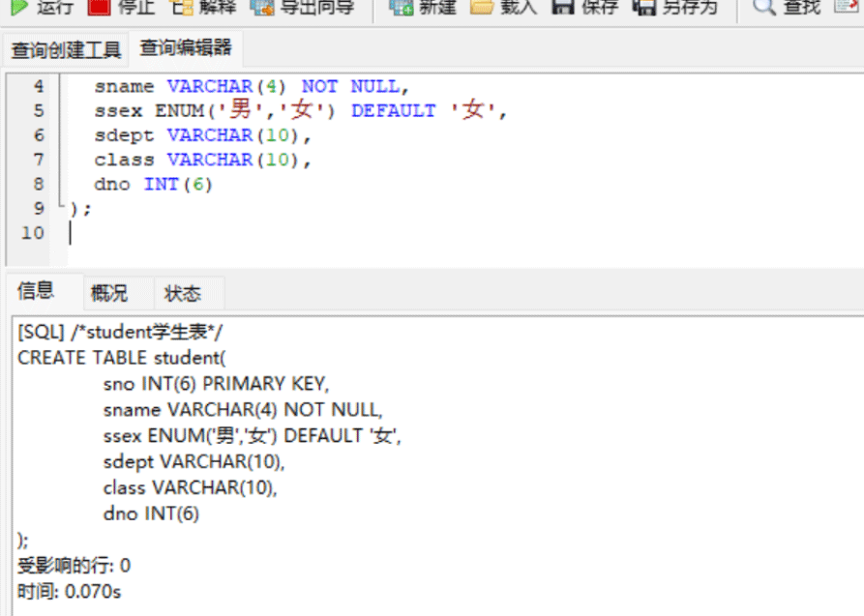This screenshot has width=864, height=616.
Task: Open the 信息 result tab
Action: [36, 291]
